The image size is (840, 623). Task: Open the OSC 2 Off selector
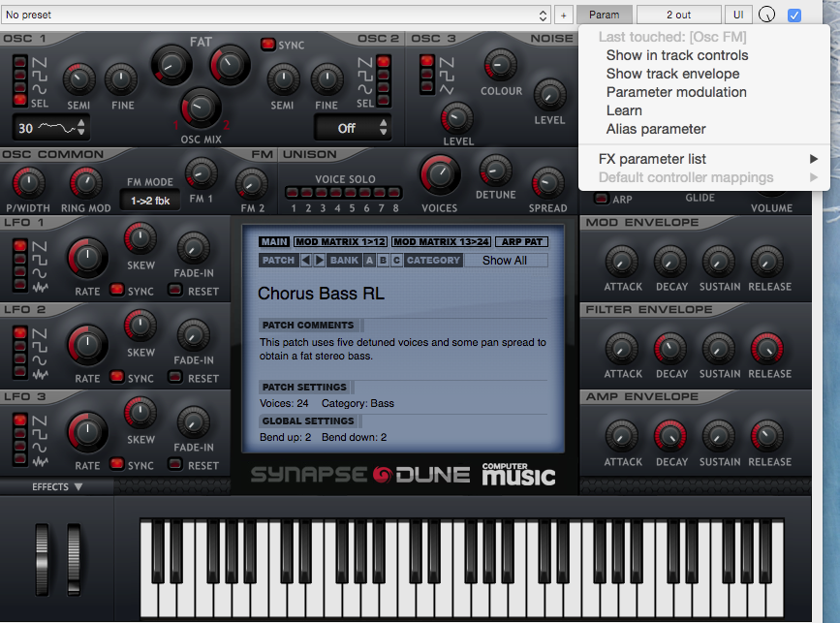[x=352, y=128]
